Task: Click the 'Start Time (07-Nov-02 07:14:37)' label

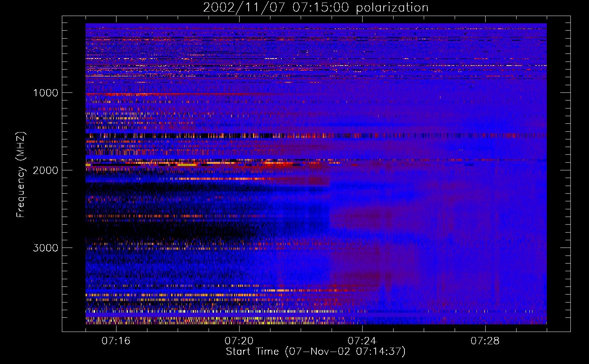Action: (316, 352)
